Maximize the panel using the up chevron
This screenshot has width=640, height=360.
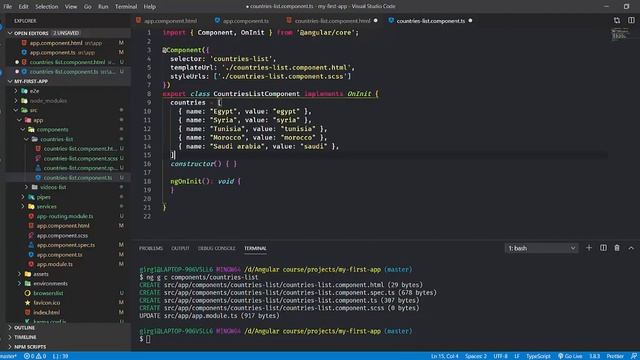click(631, 248)
